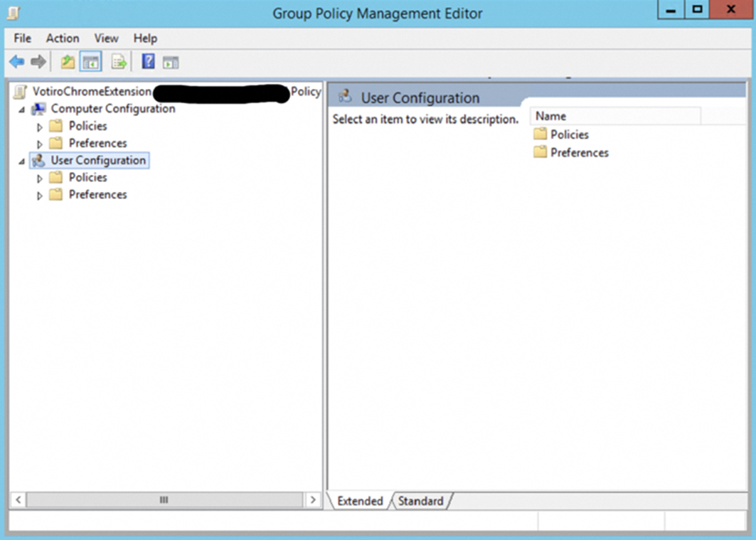Expand Policies under Computer Configuration
Viewport: 756px width, 540px height.
(40, 127)
